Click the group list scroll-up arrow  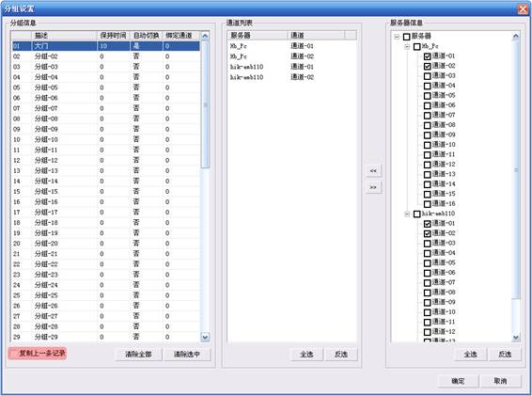(x=205, y=36)
